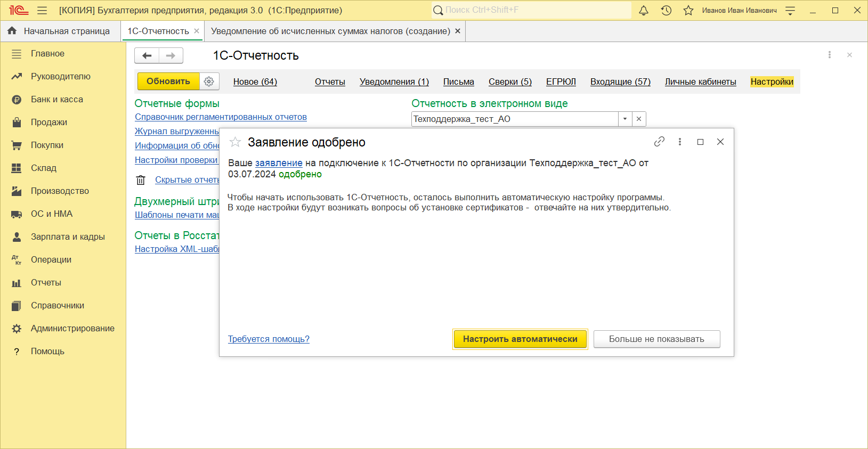Expand organization dropdown Техподдержка_тест_АО
The width and height of the screenshot is (868, 449).
pos(625,119)
